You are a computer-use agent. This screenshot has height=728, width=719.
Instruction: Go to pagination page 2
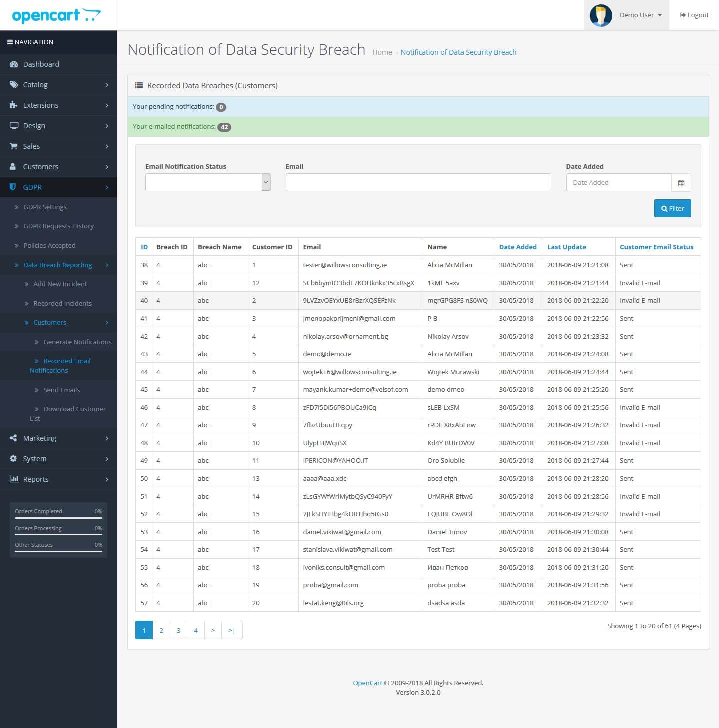pos(161,631)
